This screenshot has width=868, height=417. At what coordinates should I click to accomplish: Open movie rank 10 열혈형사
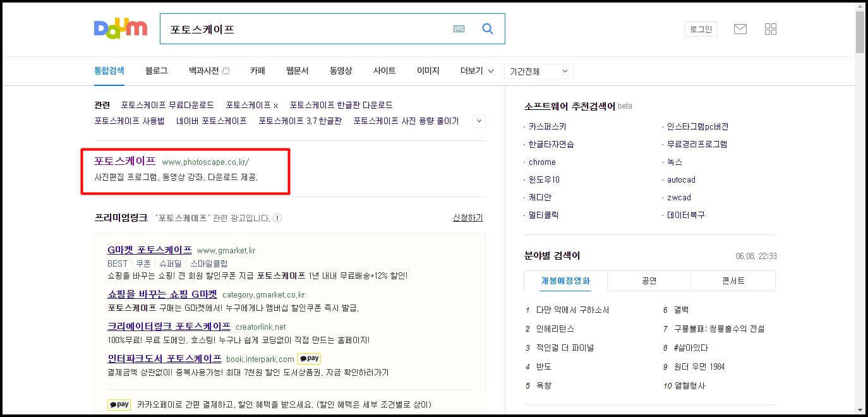690,385
